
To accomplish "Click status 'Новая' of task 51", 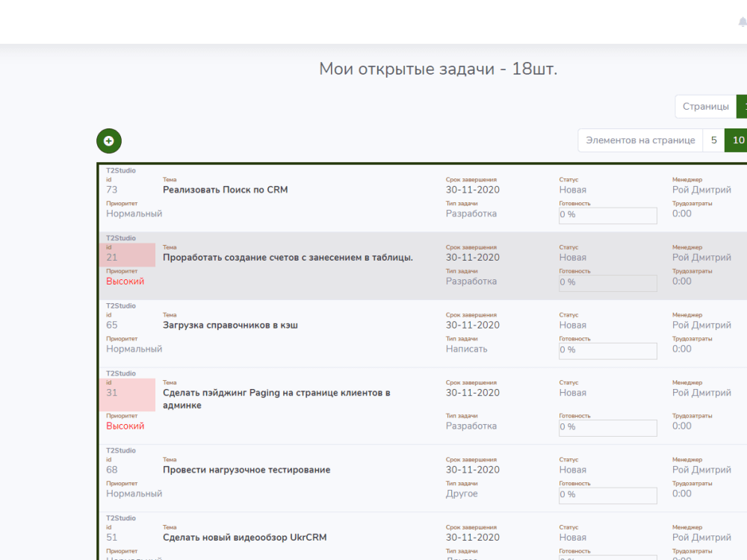I will [x=573, y=538].
